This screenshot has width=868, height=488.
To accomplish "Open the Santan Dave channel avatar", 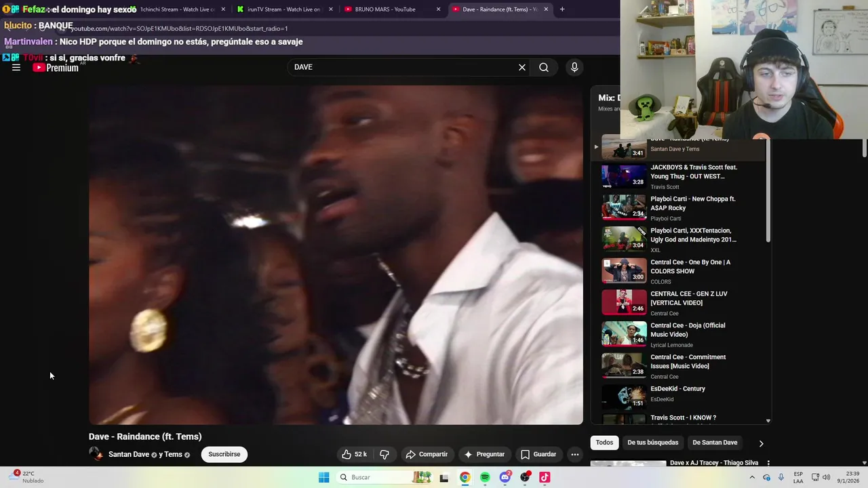I will [x=96, y=454].
